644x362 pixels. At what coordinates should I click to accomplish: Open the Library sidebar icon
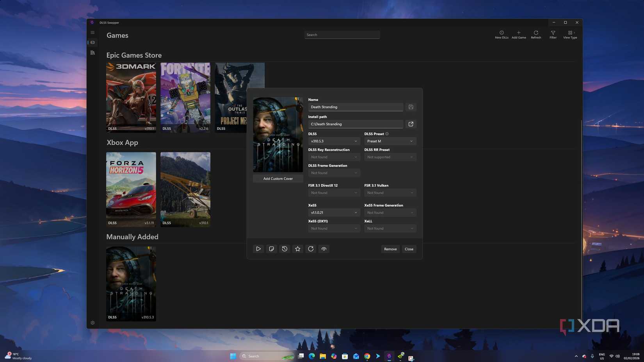click(x=93, y=53)
